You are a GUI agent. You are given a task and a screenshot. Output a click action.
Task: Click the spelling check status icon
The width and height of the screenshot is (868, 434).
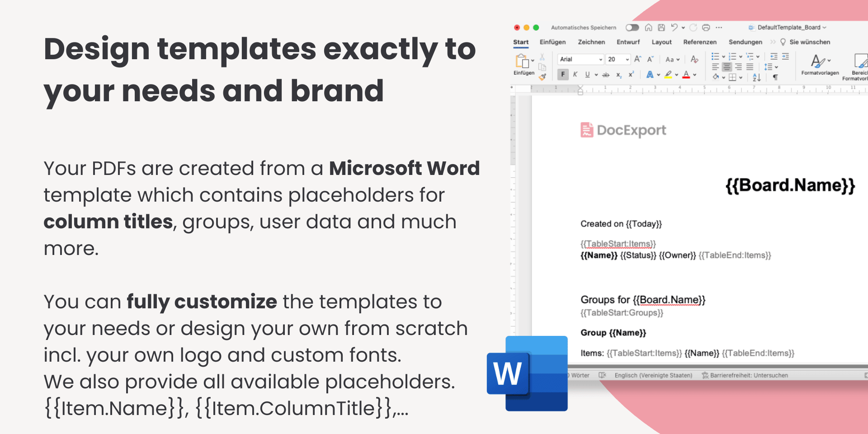(x=602, y=375)
